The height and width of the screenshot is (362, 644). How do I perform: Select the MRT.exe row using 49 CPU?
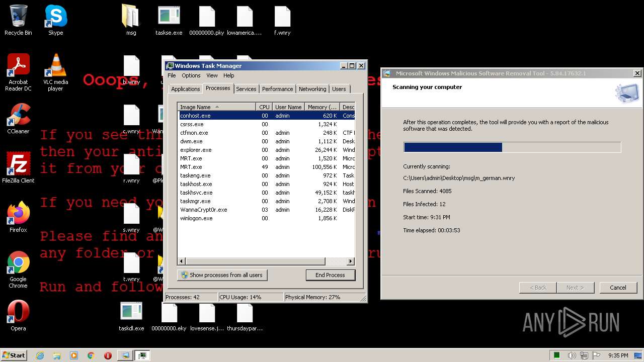point(266,167)
